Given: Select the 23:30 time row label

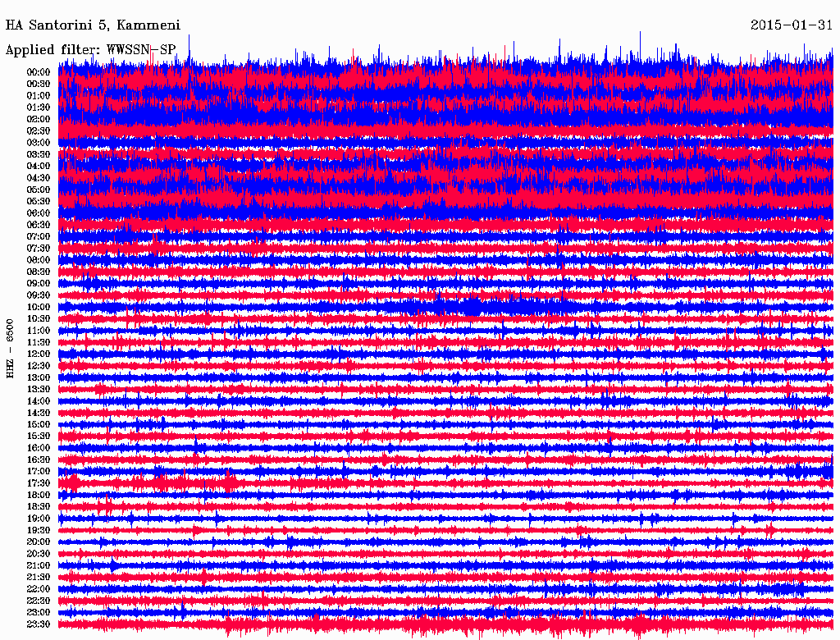Looking at the screenshot, I should pos(39,624).
